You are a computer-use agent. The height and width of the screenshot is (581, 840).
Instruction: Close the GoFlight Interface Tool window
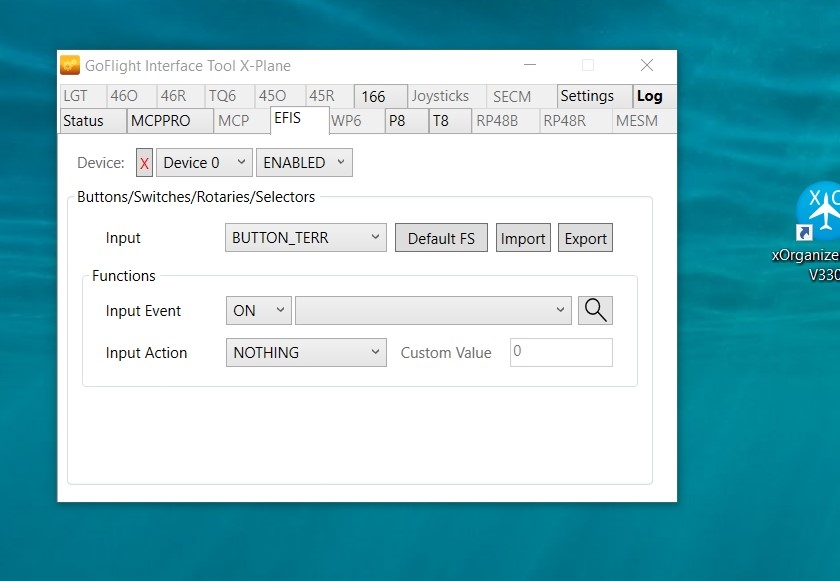647,65
